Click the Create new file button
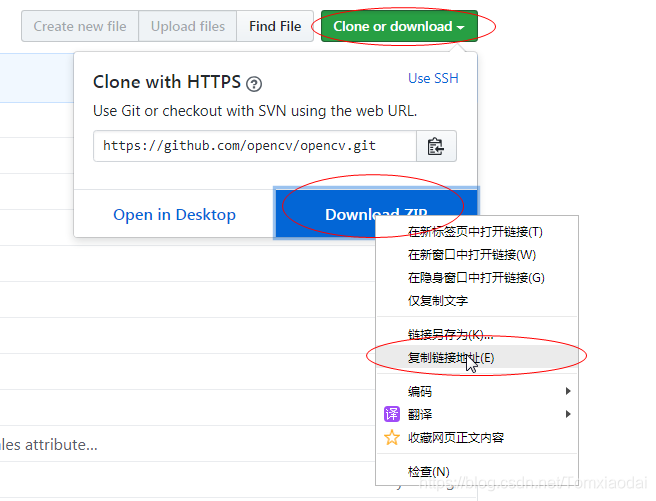This screenshot has height=501, width=656. click(x=80, y=26)
